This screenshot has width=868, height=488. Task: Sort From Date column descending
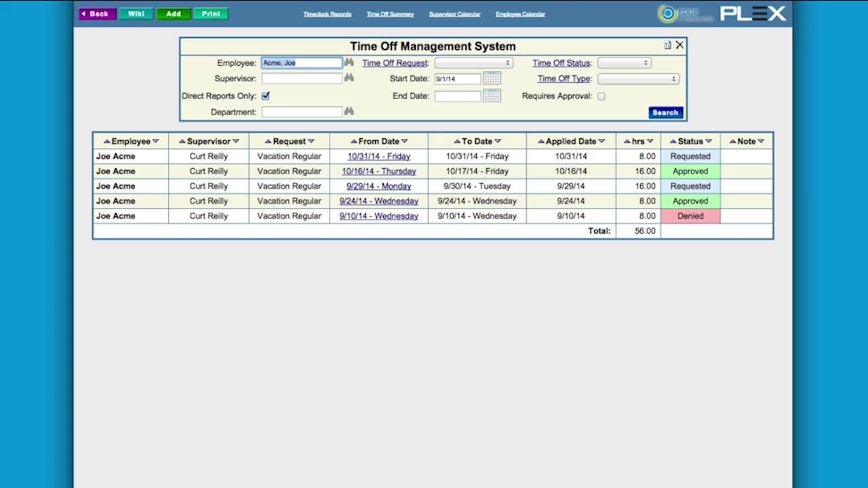[404, 141]
